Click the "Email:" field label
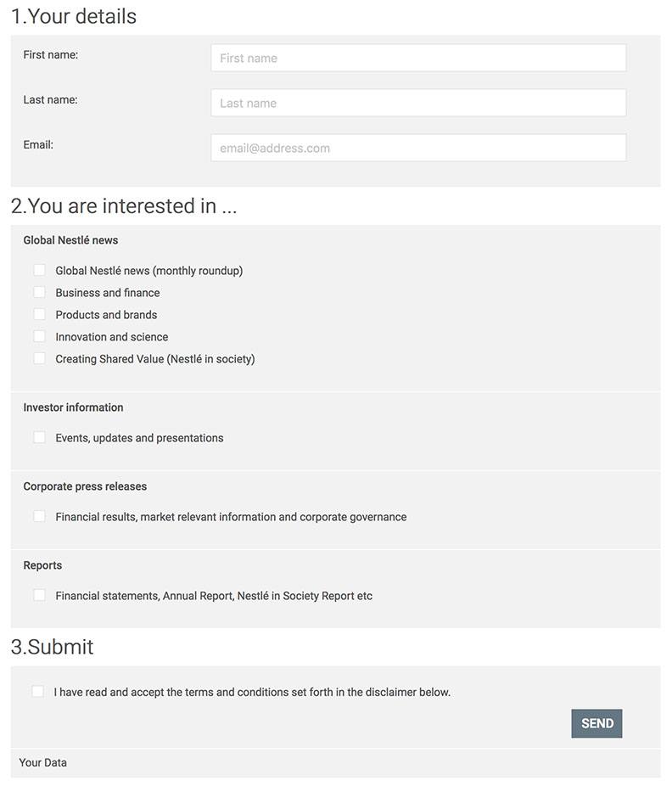Screen dimensions: 672x786 coord(38,145)
